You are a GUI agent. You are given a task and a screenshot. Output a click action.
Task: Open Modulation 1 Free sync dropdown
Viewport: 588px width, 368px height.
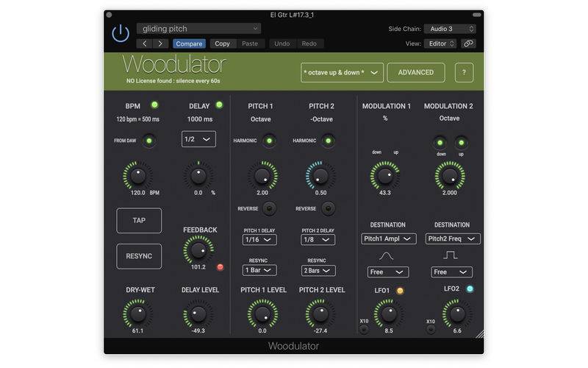[x=388, y=272]
